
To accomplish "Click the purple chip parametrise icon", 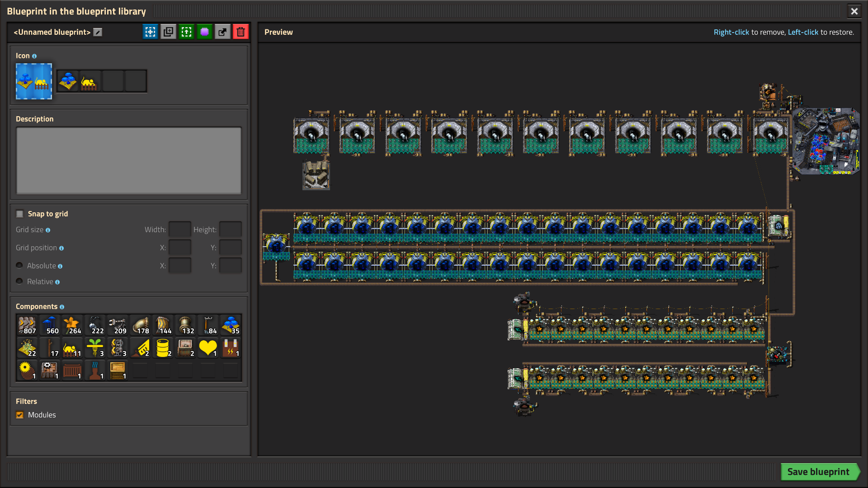I will [x=204, y=32].
